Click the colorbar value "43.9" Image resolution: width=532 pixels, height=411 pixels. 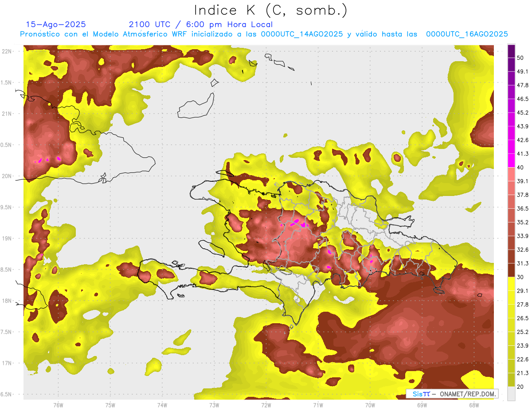tap(522, 126)
